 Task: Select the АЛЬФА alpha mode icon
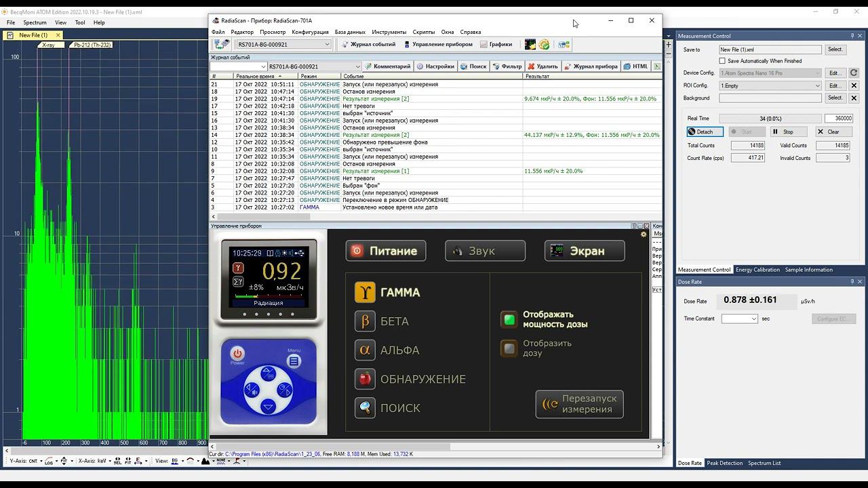pyautogui.click(x=365, y=350)
